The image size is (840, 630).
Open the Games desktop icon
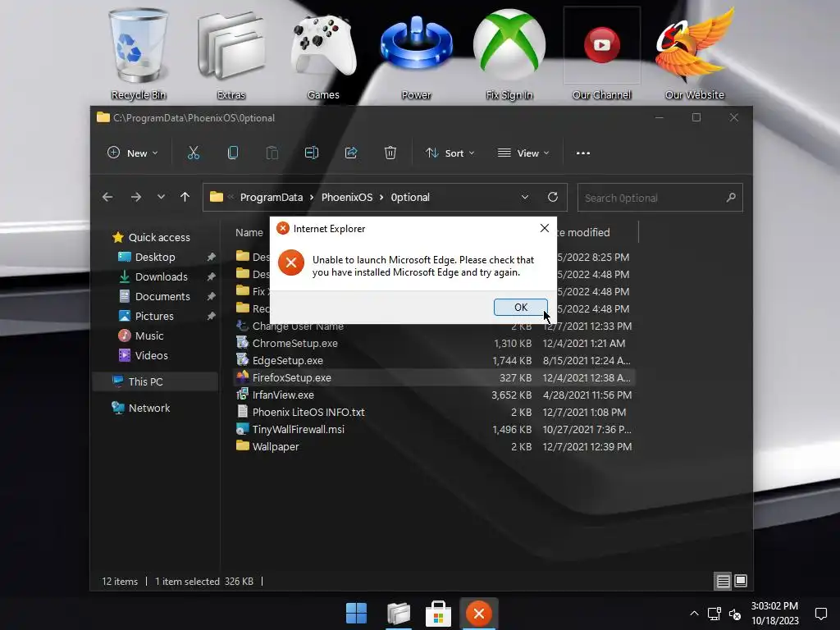pos(323,53)
